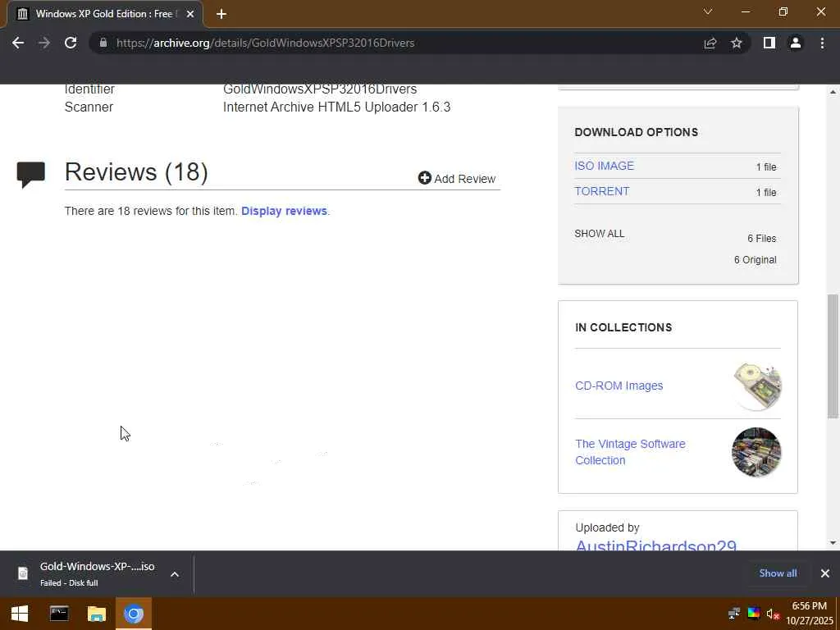840x630 pixels.
Task: Click the failed Gold-Windows-XP iso download item
Action: [x=97, y=573]
